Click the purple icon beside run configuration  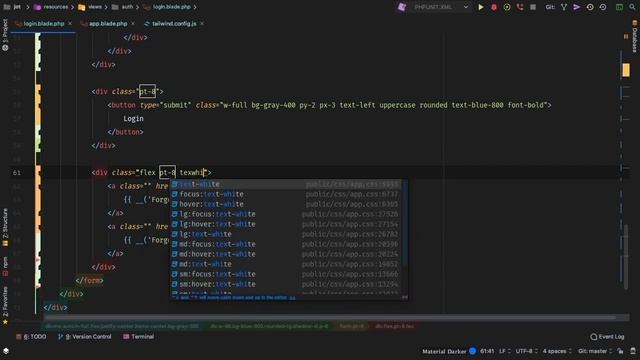pos(402,7)
